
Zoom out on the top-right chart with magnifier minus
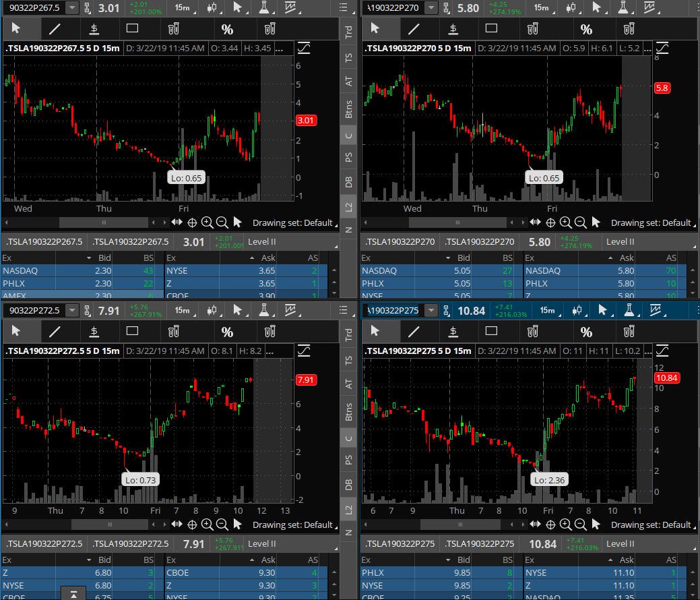[580, 222]
